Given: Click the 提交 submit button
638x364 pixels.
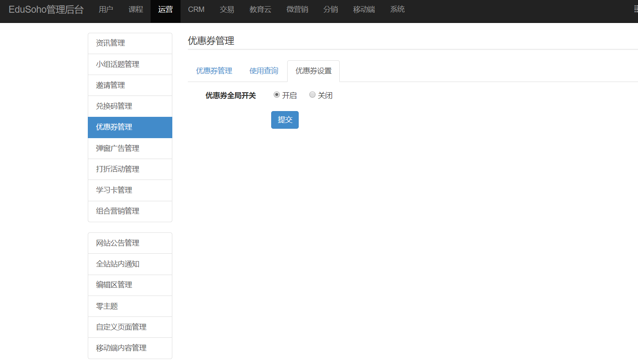Looking at the screenshot, I should pyautogui.click(x=285, y=120).
